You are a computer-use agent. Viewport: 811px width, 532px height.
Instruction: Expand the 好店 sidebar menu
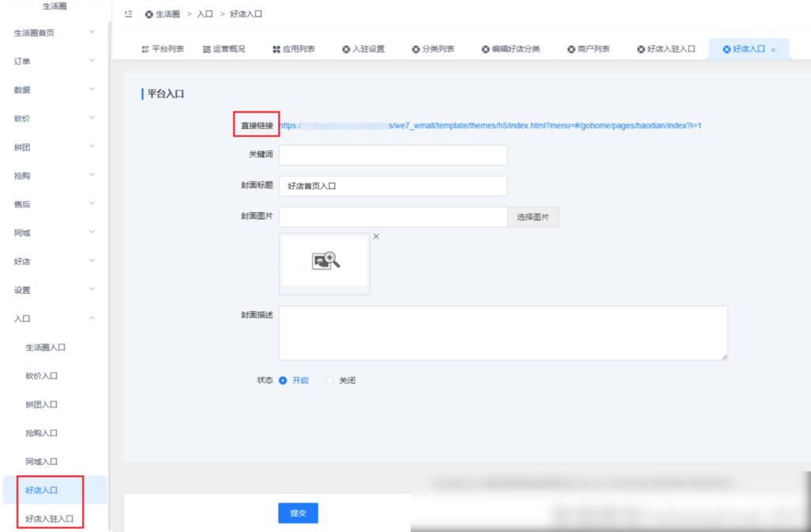click(x=51, y=260)
